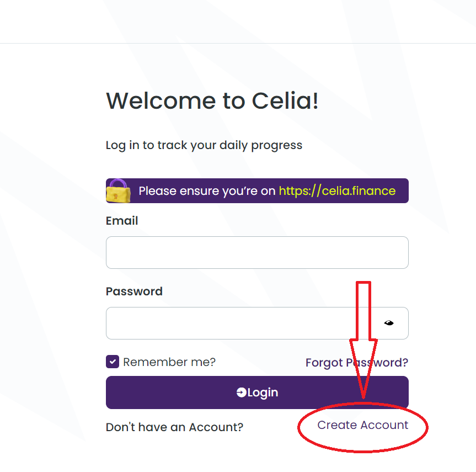
Task: Click the arrow icon inside the Login button
Action: coord(241,393)
